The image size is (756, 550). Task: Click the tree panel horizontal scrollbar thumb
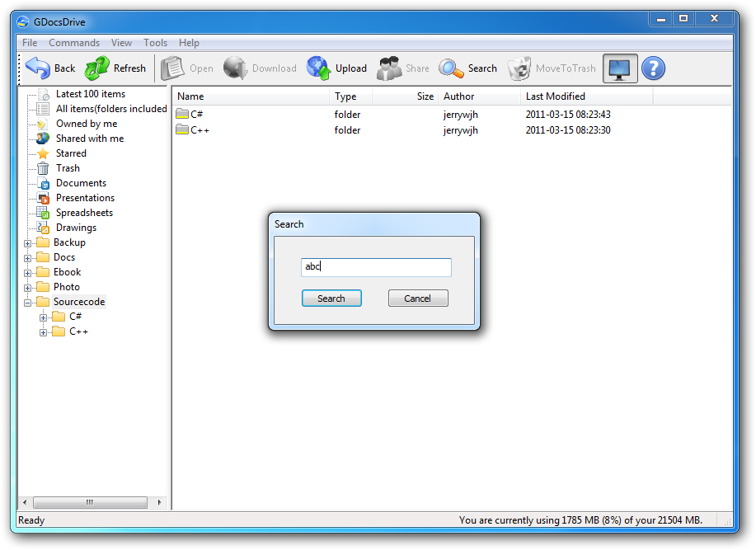pyautogui.click(x=90, y=502)
